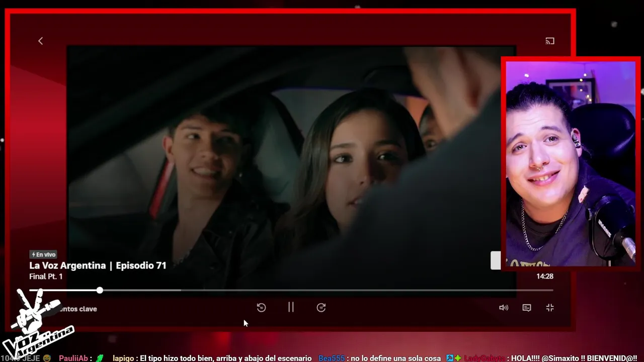Click the PauliiAb username in chat ticker
Image resolution: width=644 pixels, height=362 pixels.
pos(73,358)
